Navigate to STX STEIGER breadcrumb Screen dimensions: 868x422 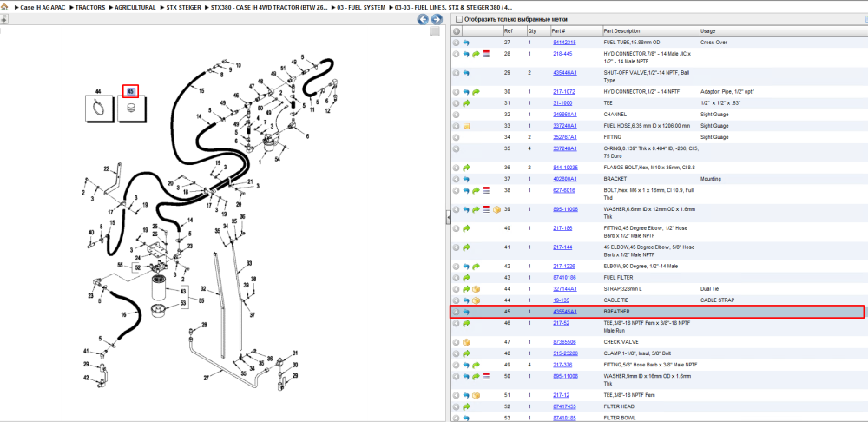tap(184, 7)
